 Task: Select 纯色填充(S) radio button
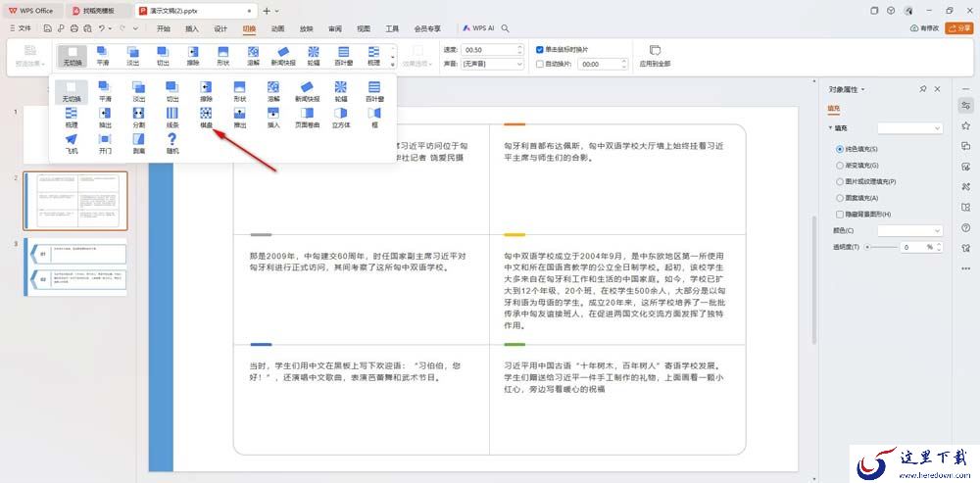(x=840, y=149)
